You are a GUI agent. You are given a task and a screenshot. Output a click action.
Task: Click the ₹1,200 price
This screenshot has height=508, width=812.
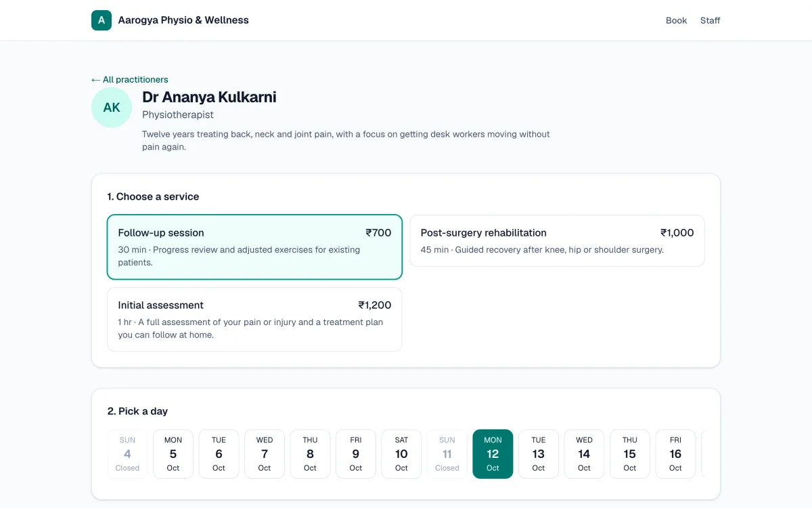[x=375, y=305]
